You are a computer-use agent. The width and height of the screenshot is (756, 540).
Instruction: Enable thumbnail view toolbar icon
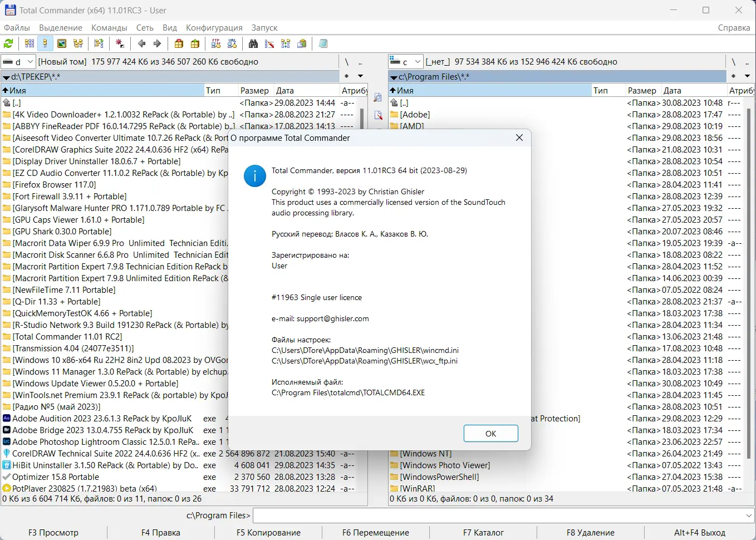(x=62, y=43)
